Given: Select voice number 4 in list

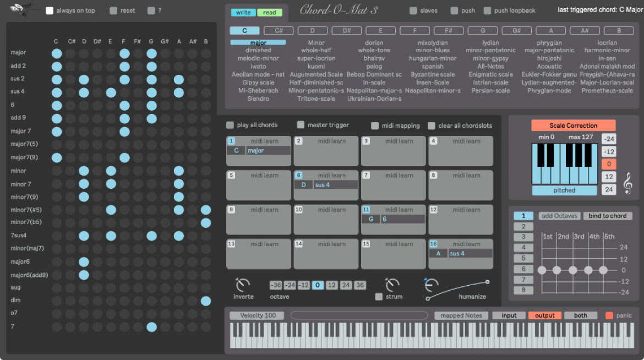Looking at the screenshot, I should click(x=523, y=247).
